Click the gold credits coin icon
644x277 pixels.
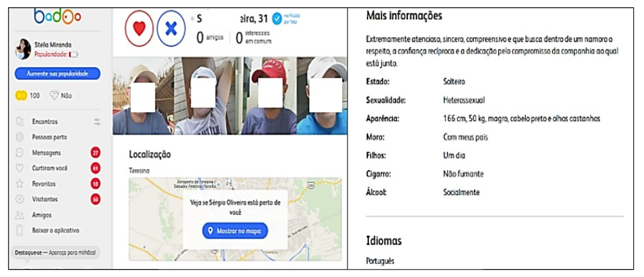(x=21, y=96)
